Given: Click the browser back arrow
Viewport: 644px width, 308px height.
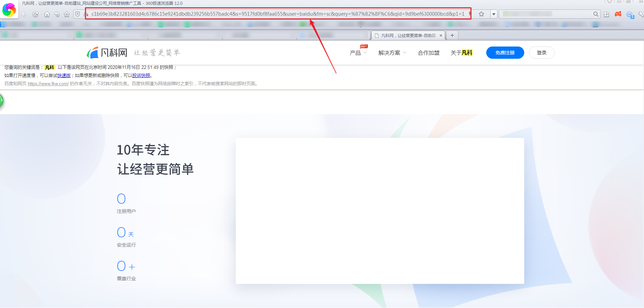Looking at the screenshot, I should (x=24, y=14).
